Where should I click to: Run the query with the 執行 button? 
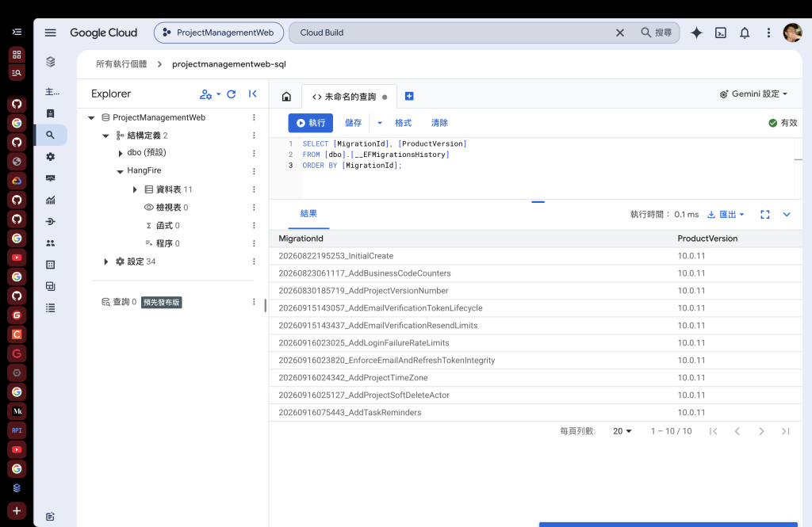tap(311, 123)
